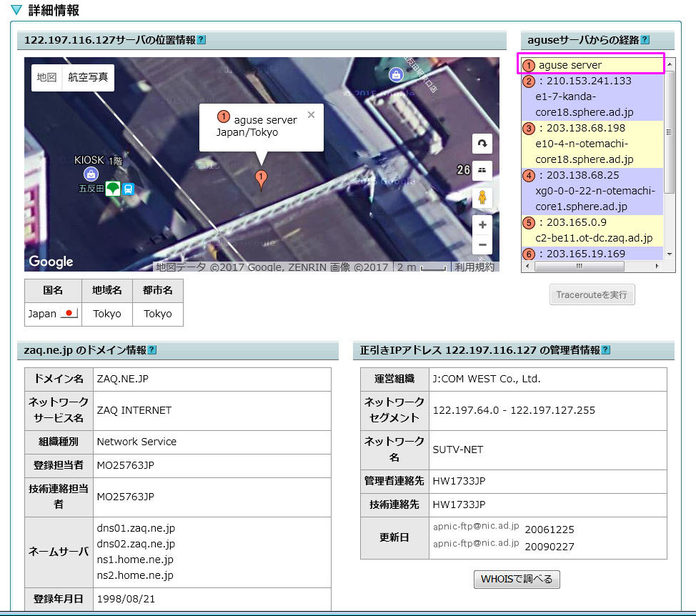The height and width of the screenshot is (616, 696).
Task: Click the blue train station icon
Action: tap(129, 189)
